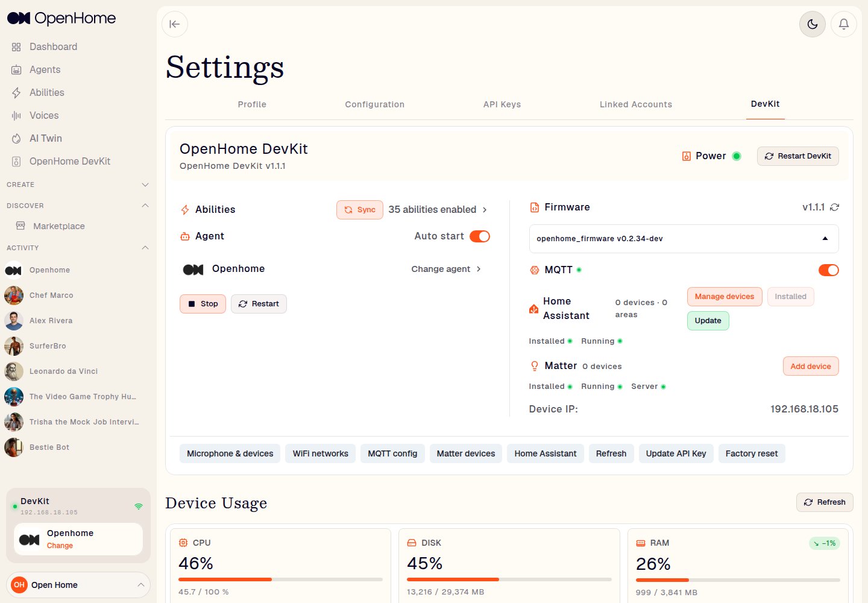
Task: Add a Matter device
Action: point(811,366)
